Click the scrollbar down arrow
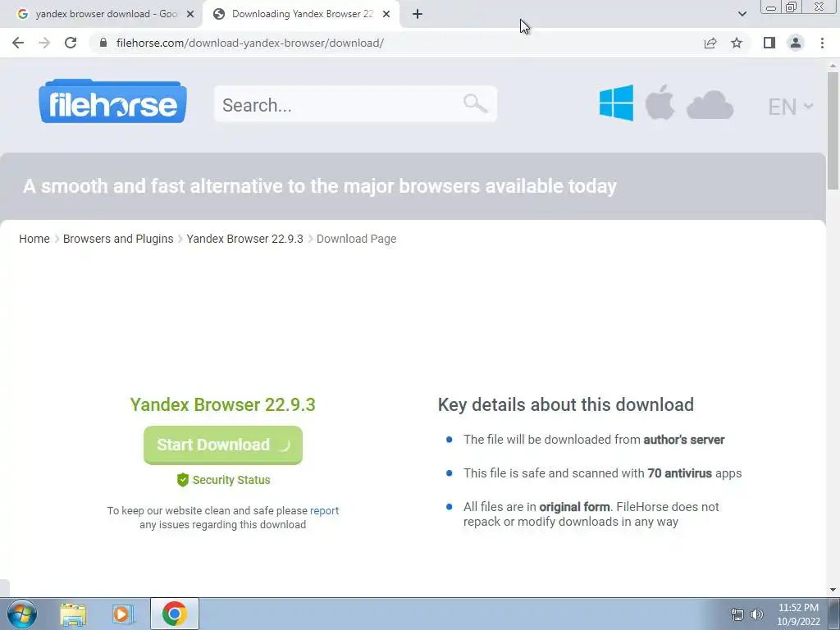The height and width of the screenshot is (630, 840). click(833, 589)
